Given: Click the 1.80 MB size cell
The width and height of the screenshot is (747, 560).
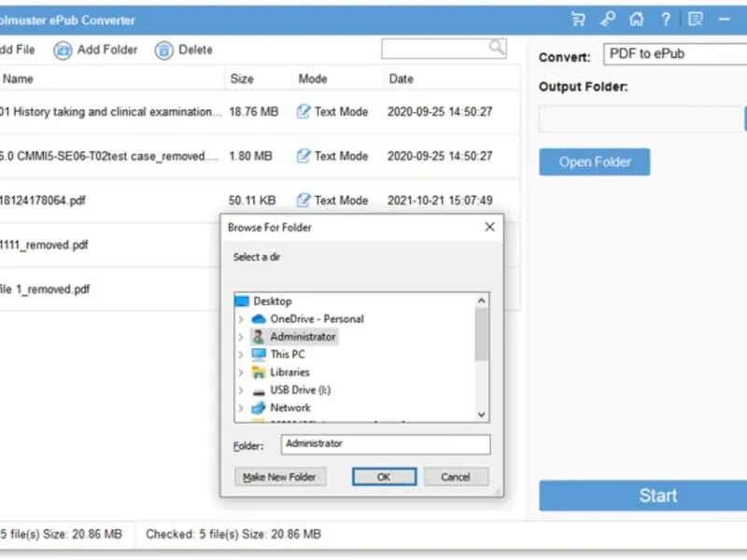Looking at the screenshot, I should 250,156.
